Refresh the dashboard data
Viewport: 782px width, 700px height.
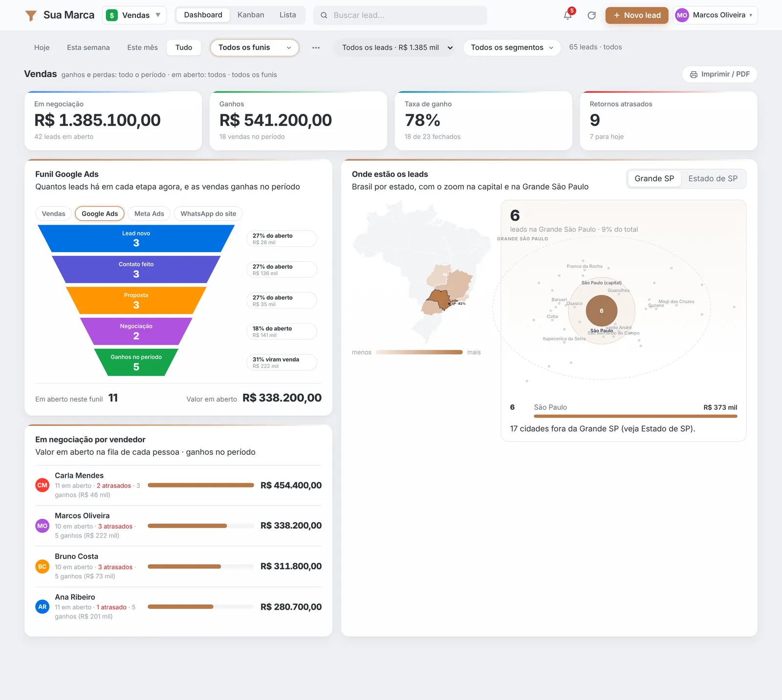tap(591, 15)
